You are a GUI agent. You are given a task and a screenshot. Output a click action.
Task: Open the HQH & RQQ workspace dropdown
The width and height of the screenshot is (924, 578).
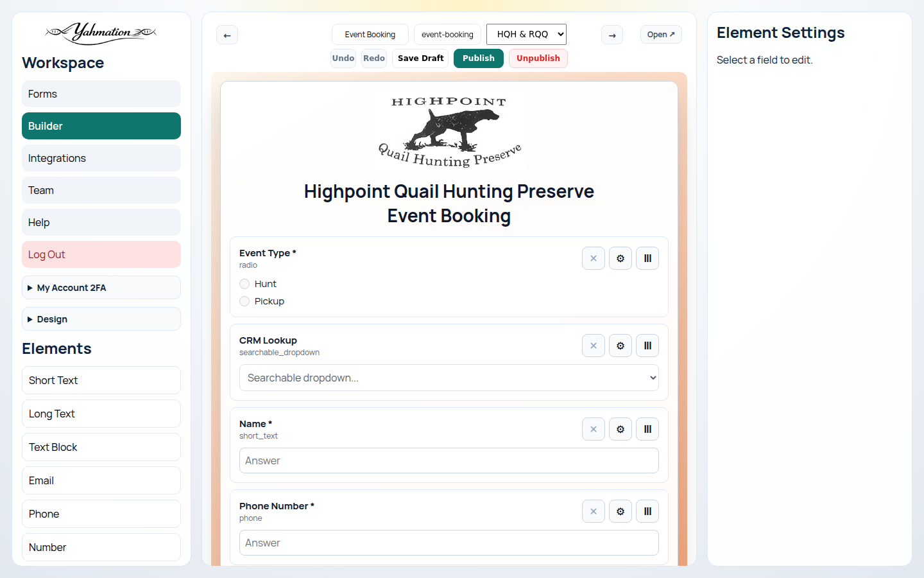[x=526, y=34]
